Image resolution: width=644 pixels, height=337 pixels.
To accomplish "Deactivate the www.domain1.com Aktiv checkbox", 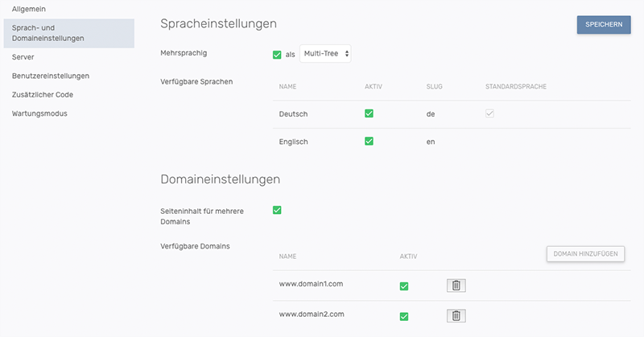I will point(404,286).
